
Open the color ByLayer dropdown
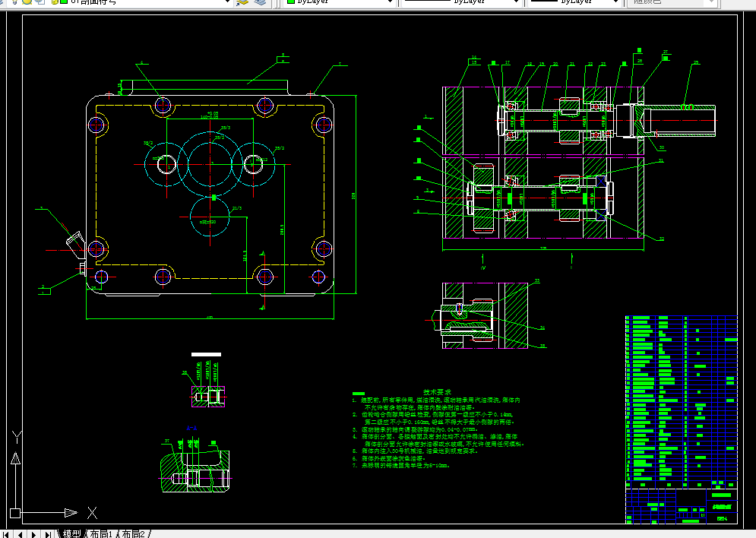(390, 2)
